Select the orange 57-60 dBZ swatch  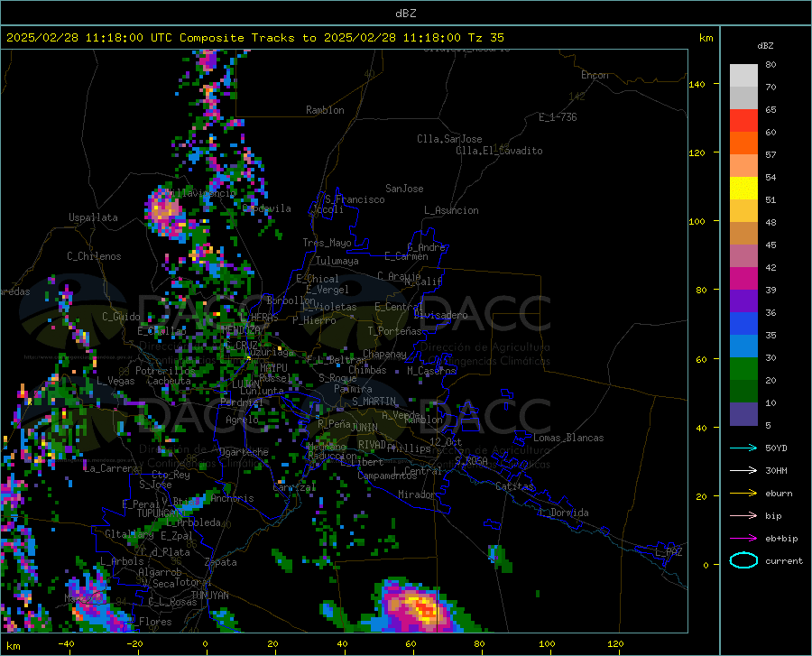(743, 143)
